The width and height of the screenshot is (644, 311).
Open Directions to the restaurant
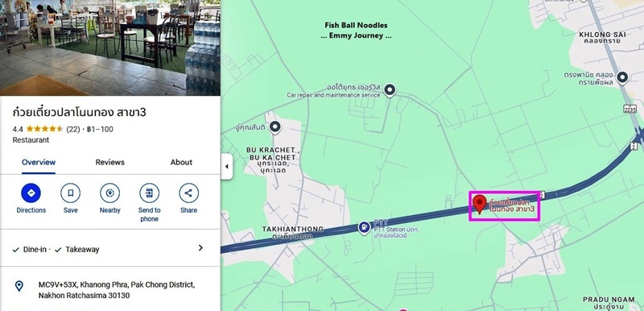coord(31,193)
